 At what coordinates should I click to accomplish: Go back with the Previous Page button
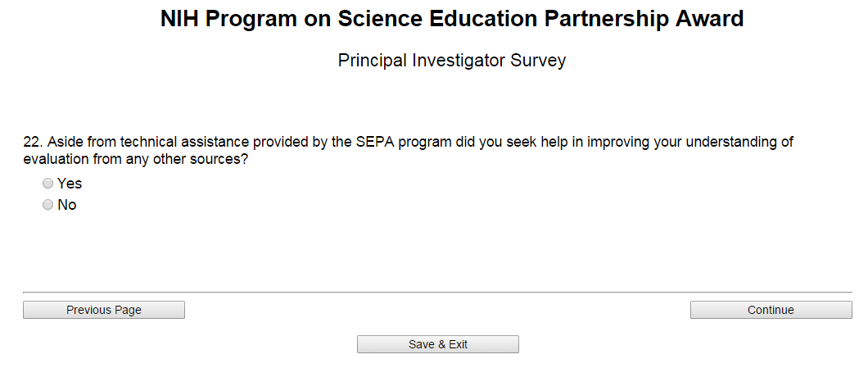[x=104, y=310]
